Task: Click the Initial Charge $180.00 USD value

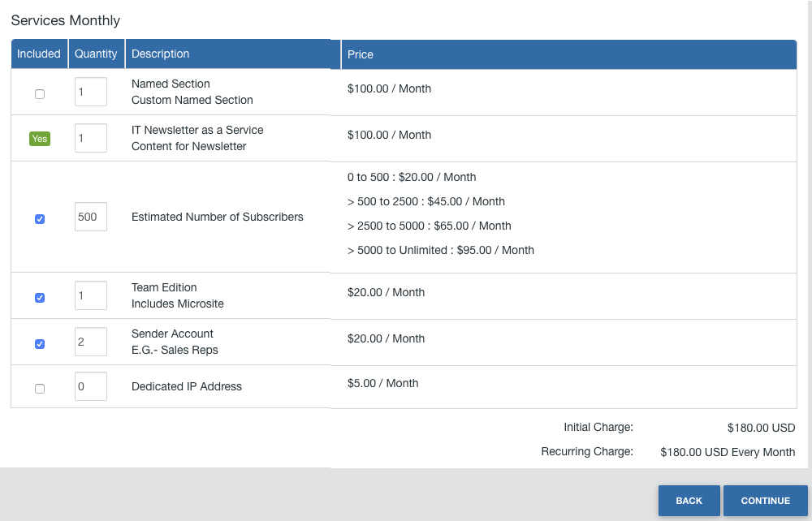Action: pos(761,428)
